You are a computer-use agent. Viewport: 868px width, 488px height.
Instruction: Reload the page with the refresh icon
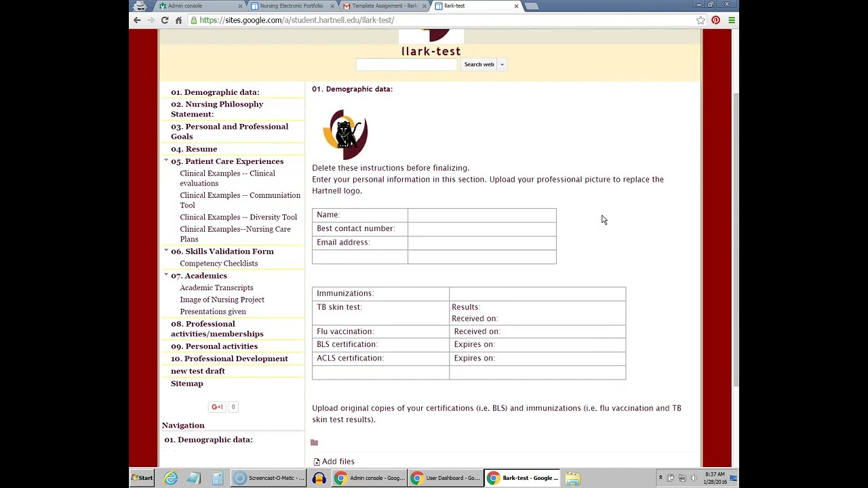point(165,20)
